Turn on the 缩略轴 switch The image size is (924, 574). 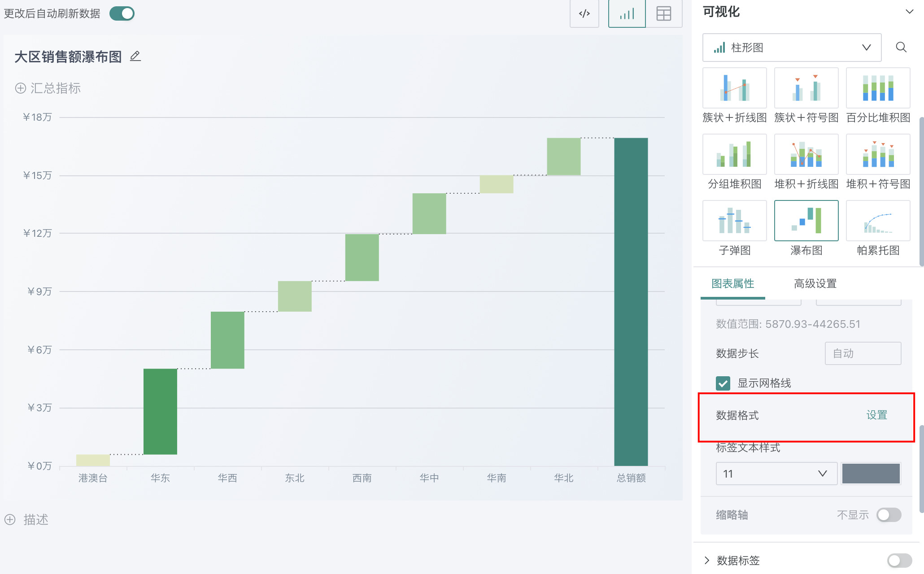pos(889,515)
